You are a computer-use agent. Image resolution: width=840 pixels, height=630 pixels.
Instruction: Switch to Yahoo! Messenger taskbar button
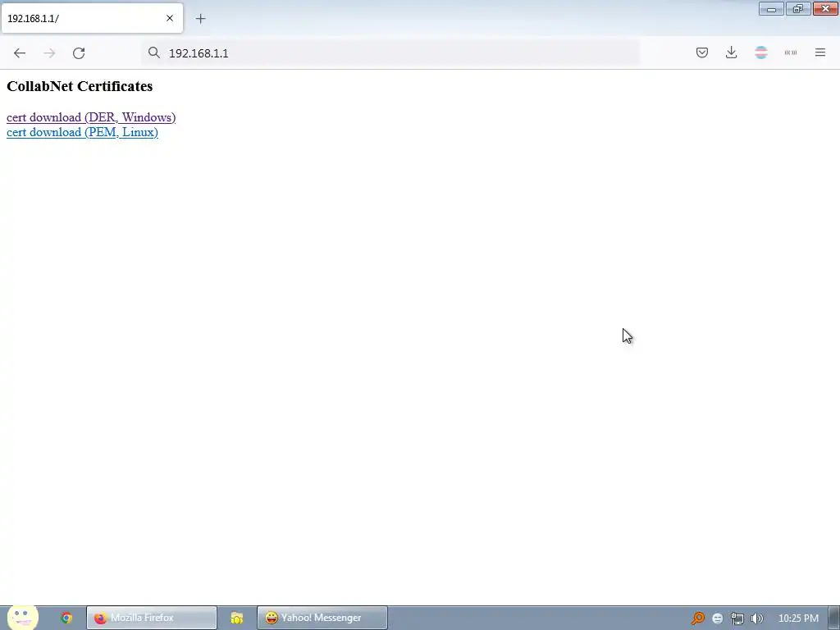pyautogui.click(x=322, y=618)
